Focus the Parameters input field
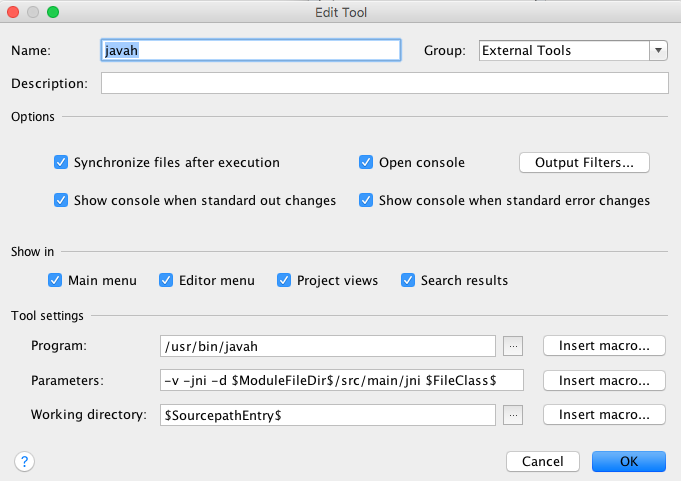 326,380
